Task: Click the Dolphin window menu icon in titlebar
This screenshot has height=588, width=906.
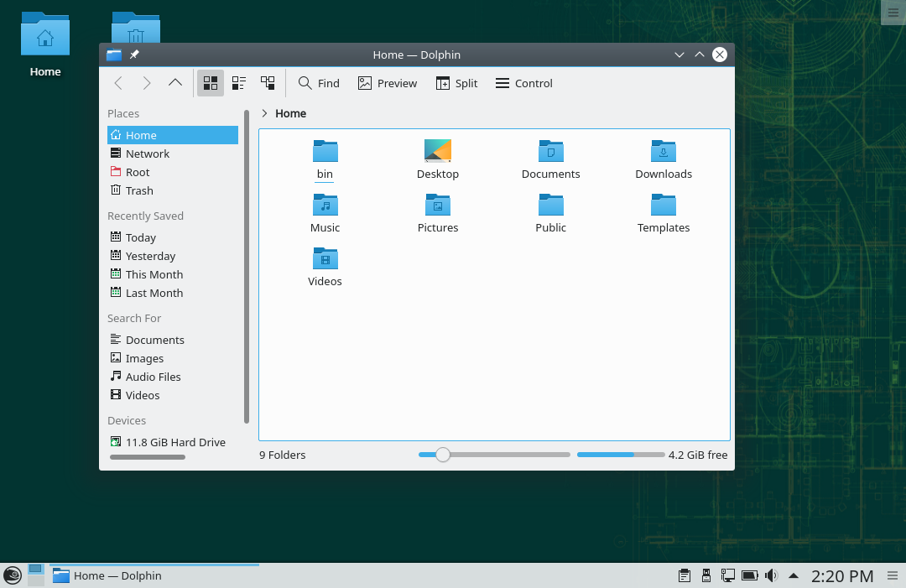Action: 114,55
